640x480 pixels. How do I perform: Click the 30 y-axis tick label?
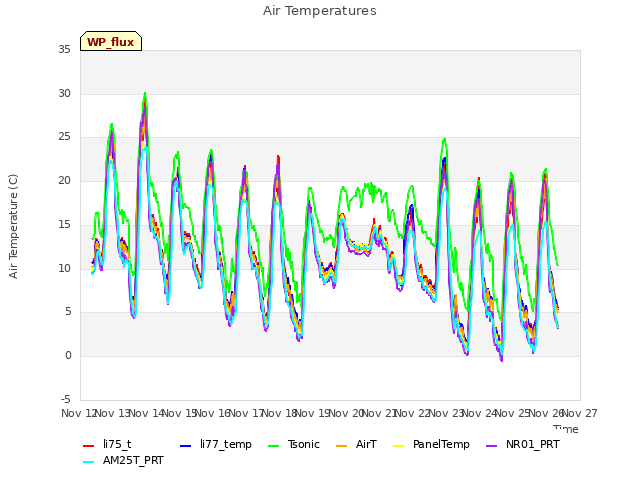coord(64,93)
